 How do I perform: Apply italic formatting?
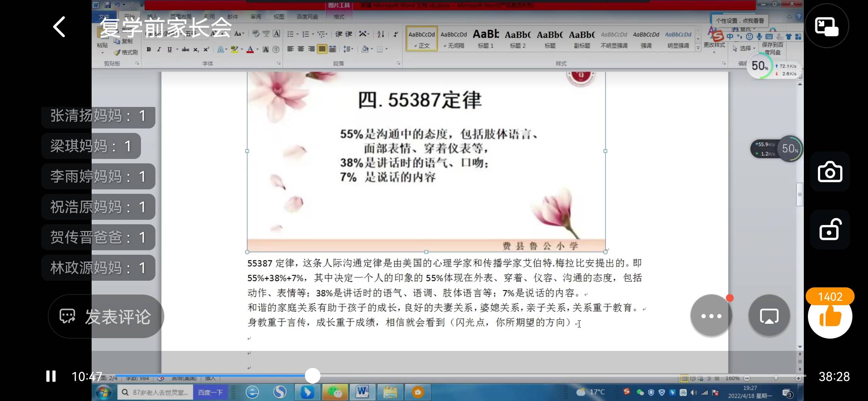[x=159, y=49]
